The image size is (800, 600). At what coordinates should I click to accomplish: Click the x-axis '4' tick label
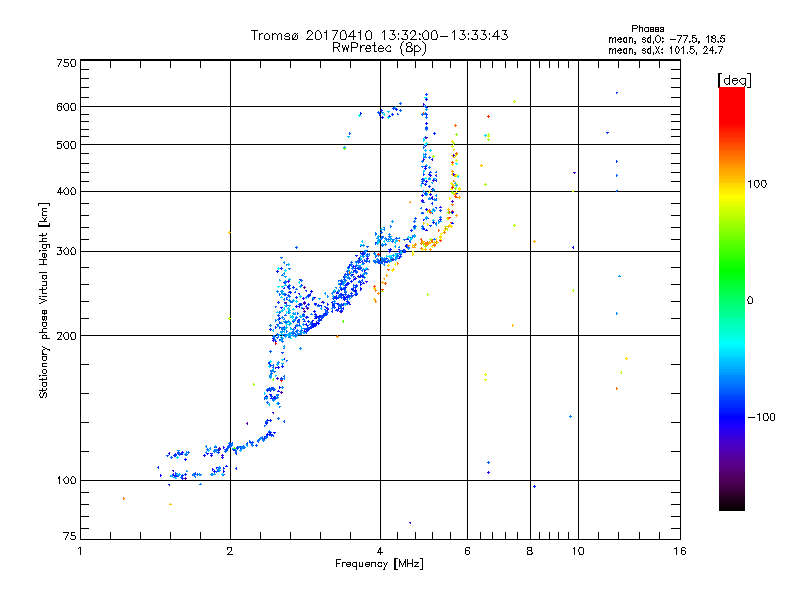point(380,551)
